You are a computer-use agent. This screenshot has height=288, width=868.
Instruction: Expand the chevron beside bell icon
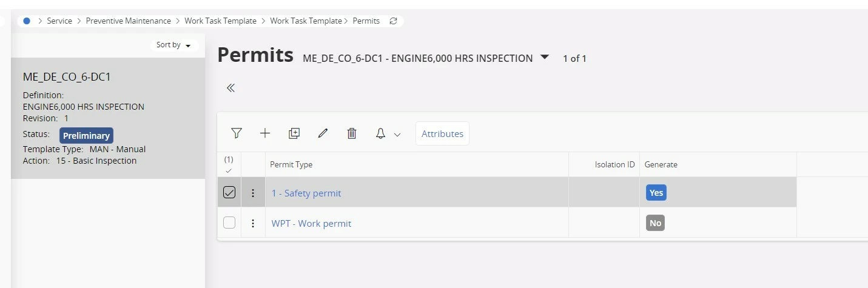pyautogui.click(x=397, y=135)
